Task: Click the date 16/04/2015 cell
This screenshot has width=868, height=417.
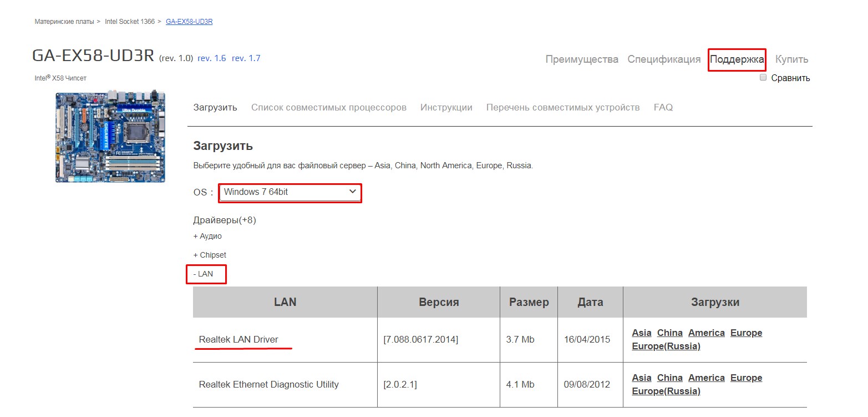Action: [x=590, y=339]
